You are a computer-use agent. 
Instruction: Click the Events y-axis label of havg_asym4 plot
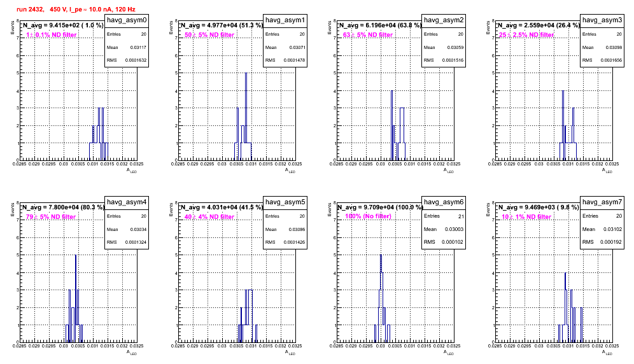coord(13,209)
